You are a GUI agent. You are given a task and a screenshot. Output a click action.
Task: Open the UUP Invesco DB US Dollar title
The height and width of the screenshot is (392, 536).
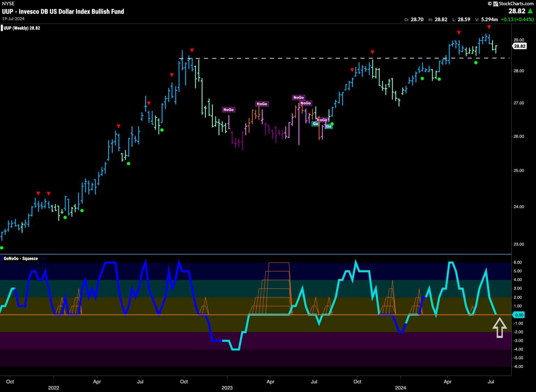tap(63, 11)
